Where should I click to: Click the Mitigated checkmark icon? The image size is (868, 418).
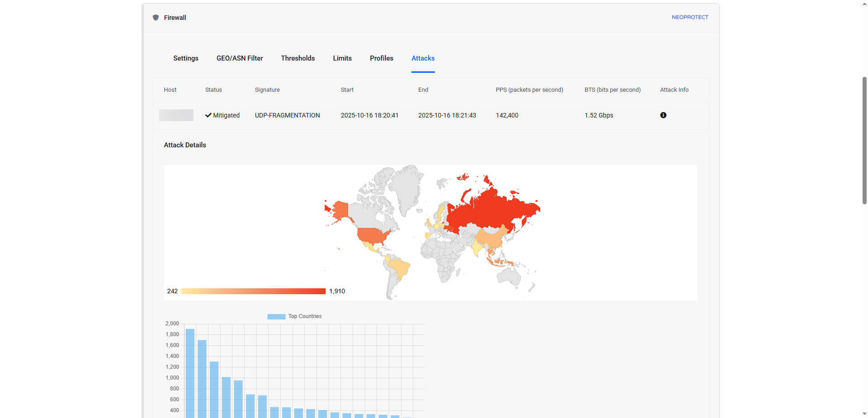[208, 115]
